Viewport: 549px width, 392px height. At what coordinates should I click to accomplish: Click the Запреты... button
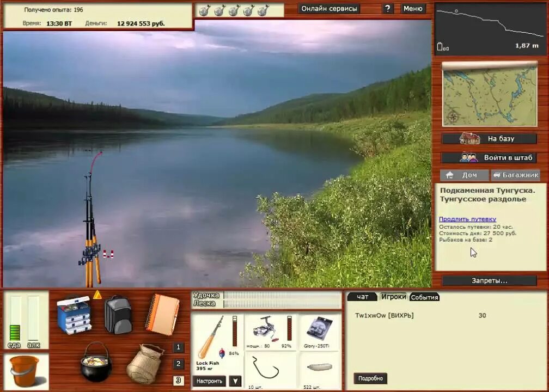(490, 281)
